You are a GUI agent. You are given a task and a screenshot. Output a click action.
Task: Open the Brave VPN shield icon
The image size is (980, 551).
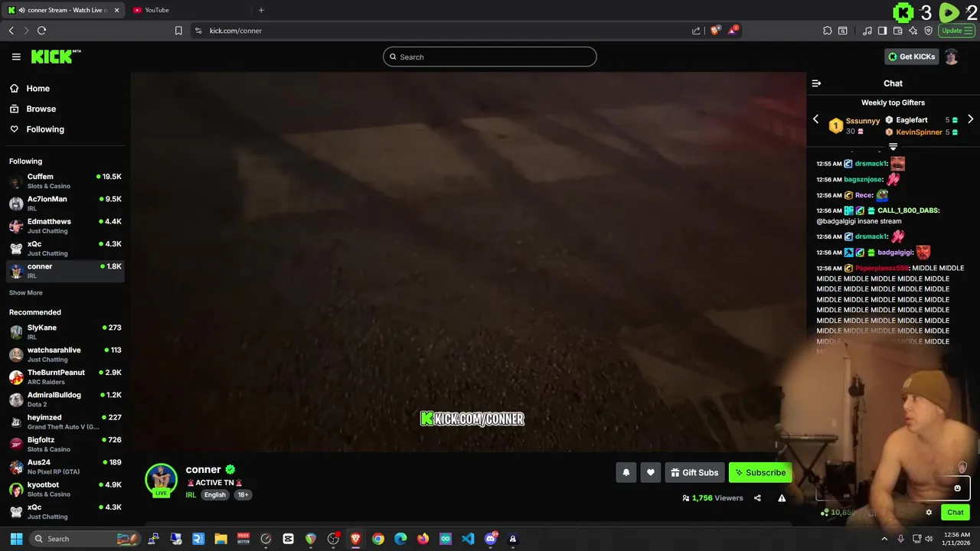coord(929,31)
